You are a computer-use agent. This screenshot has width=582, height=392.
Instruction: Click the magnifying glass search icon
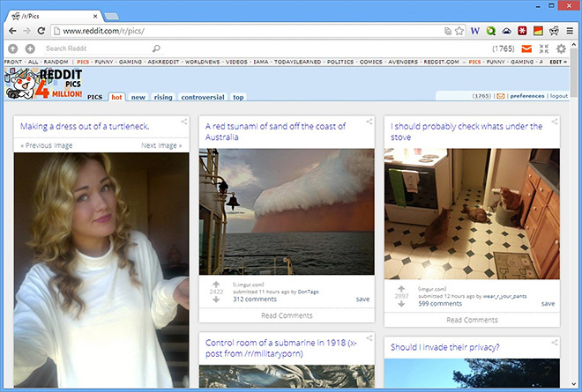pos(156,48)
